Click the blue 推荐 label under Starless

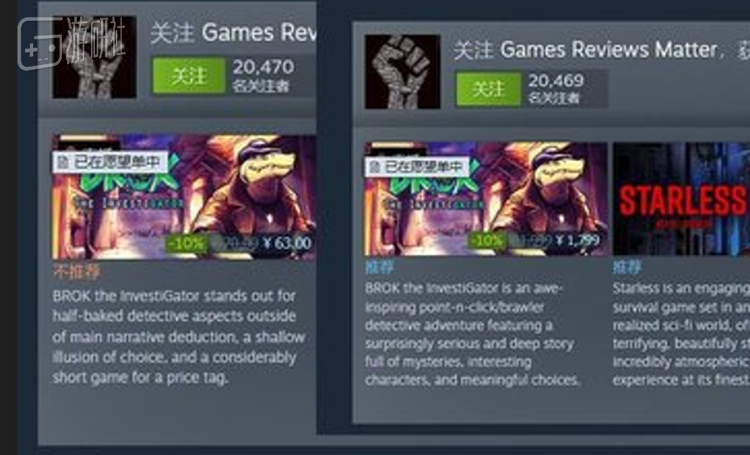click(x=627, y=267)
